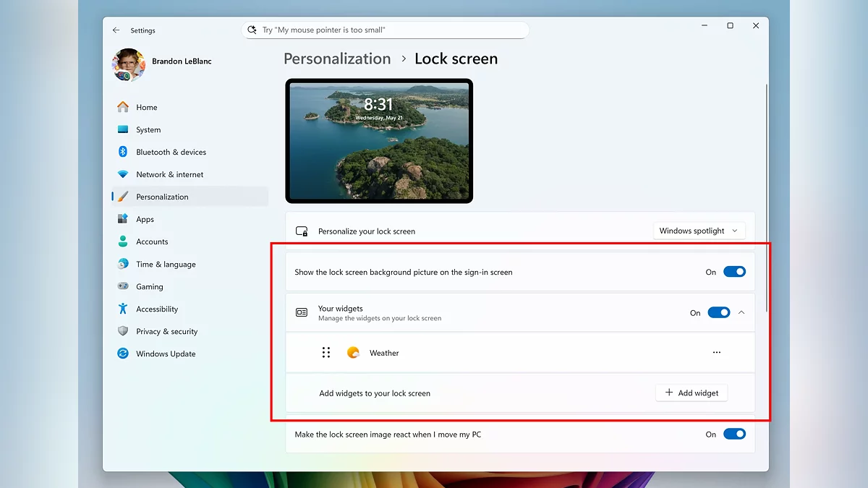
Task: Click the Home house icon
Action: click(x=123, y=107)
